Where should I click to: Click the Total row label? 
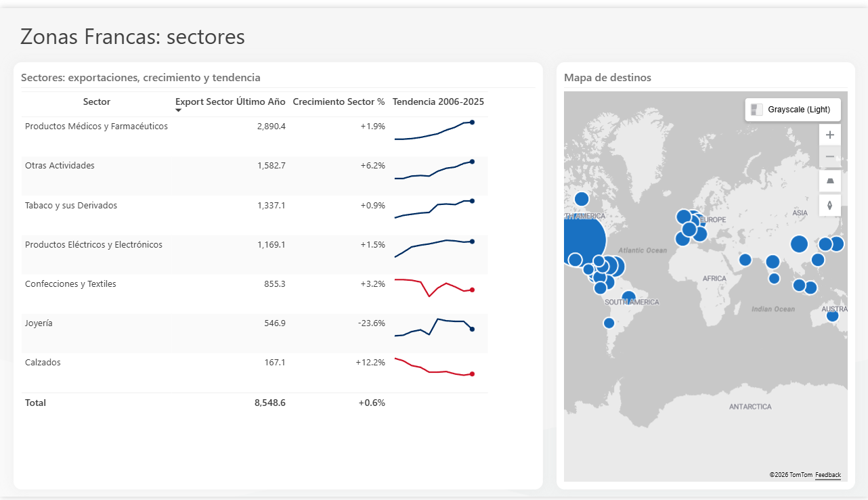point(35,403)
